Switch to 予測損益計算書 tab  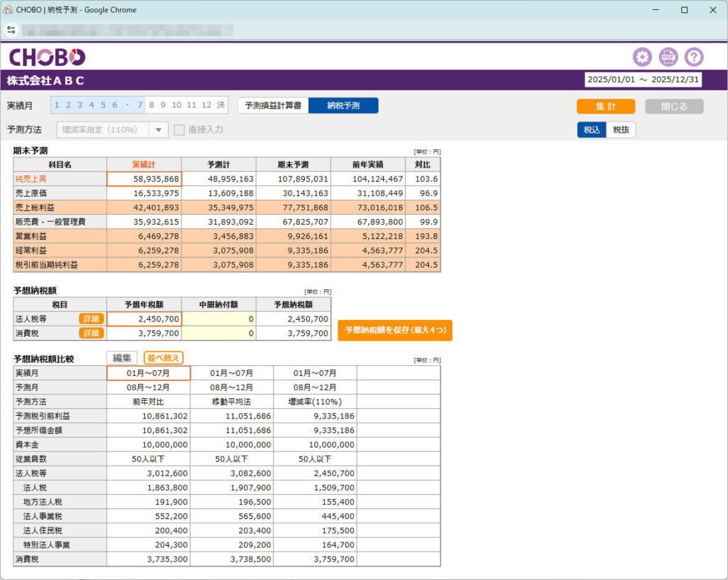(x=273, y=105)
